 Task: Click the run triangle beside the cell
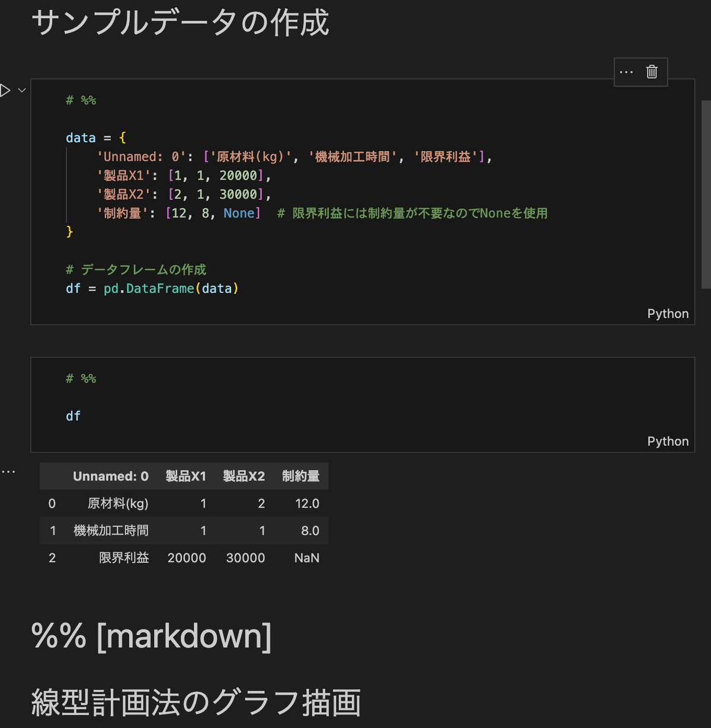tap(5, 90)
